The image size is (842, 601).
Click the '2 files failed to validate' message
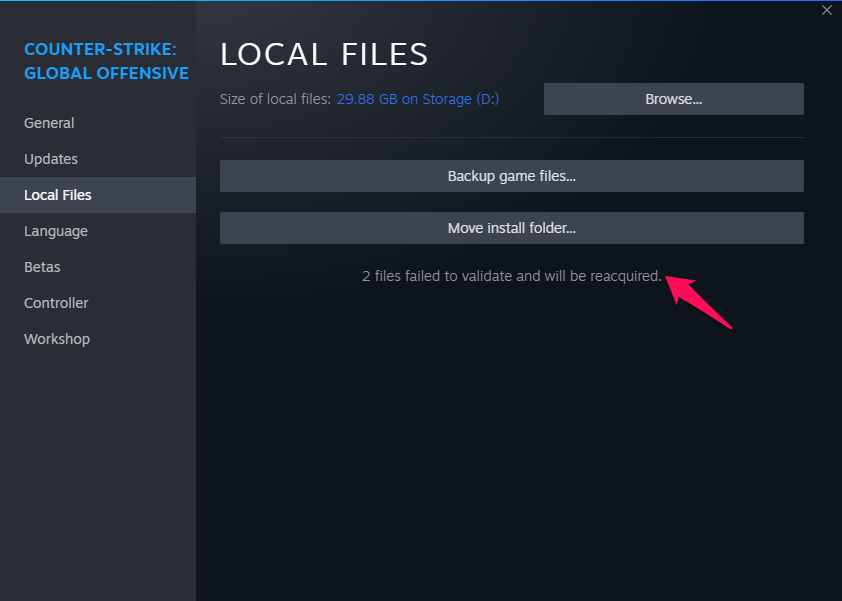coord(512,276)
